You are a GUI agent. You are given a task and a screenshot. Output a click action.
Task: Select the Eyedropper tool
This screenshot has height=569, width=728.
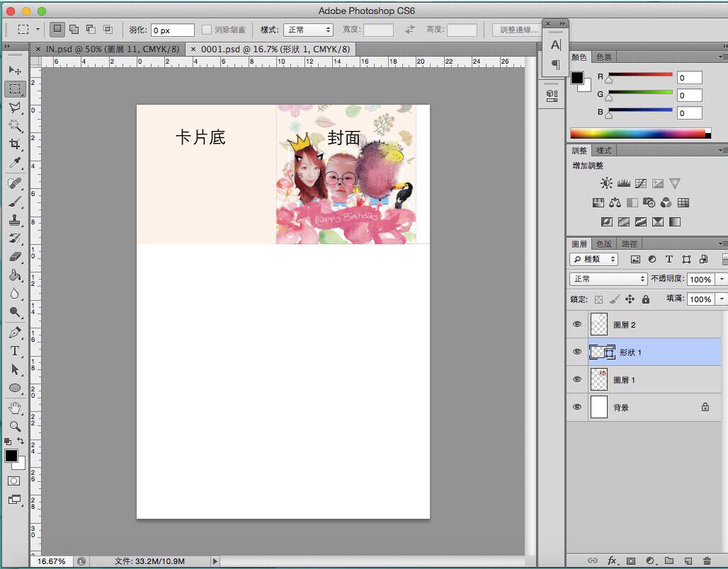(15, 163)
